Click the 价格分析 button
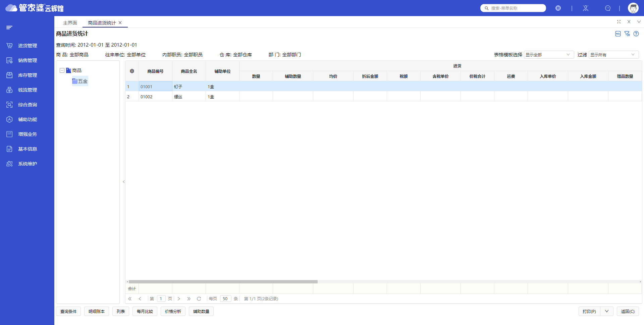The image size is (644, 325). 173,312
